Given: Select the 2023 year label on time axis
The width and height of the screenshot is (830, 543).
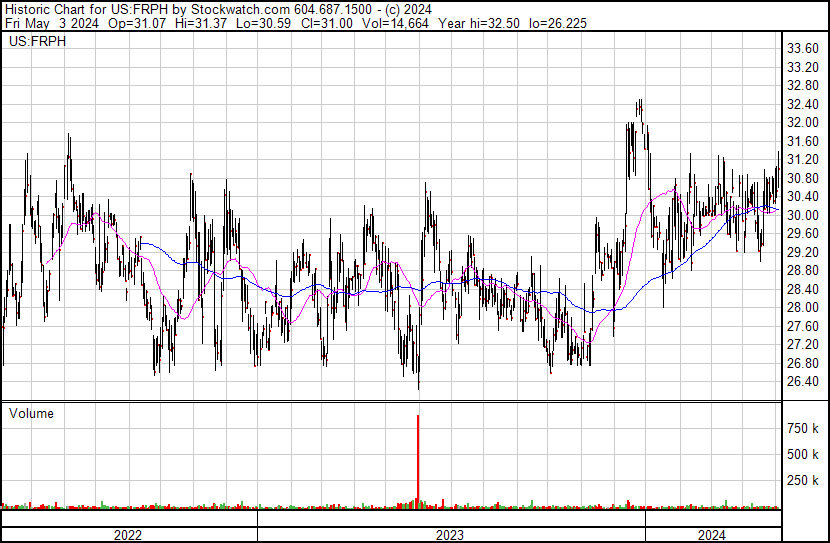Looking at the screenshot, I should point(450,534).
